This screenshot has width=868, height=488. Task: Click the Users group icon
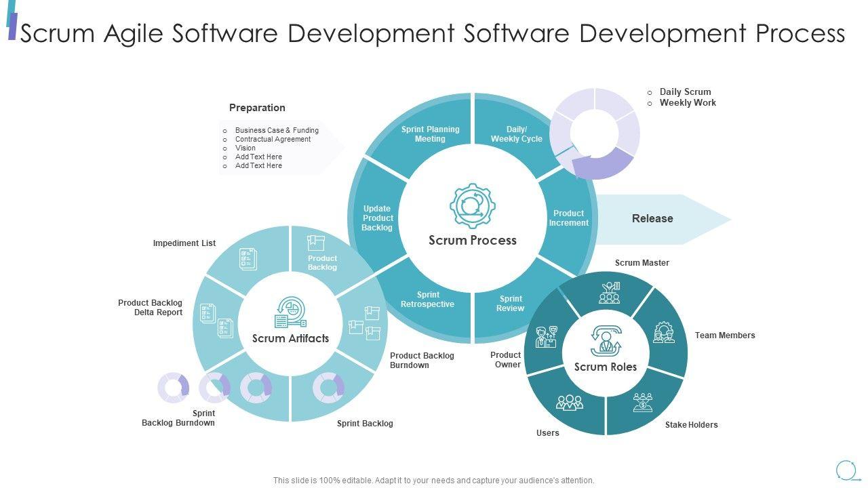pos(569,403)
